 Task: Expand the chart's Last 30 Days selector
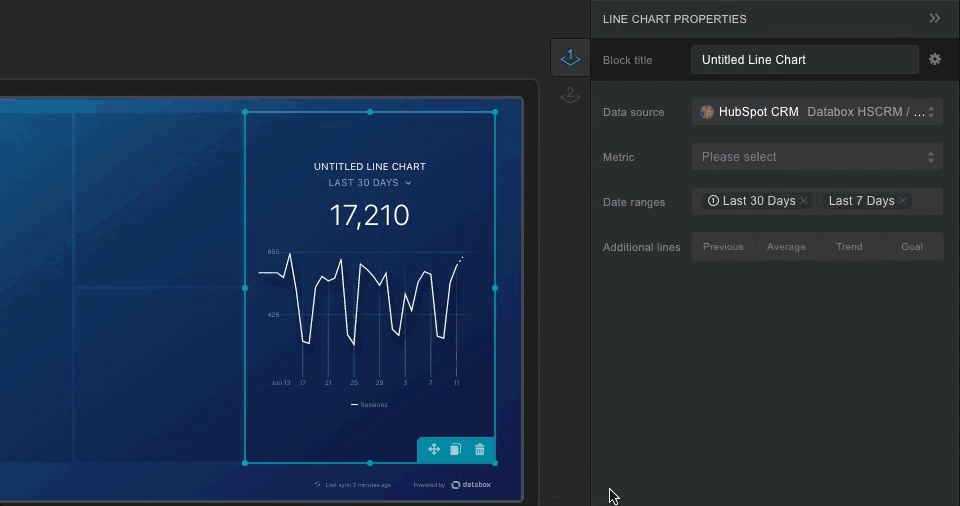pyautogui.click(x=370, y=183)
